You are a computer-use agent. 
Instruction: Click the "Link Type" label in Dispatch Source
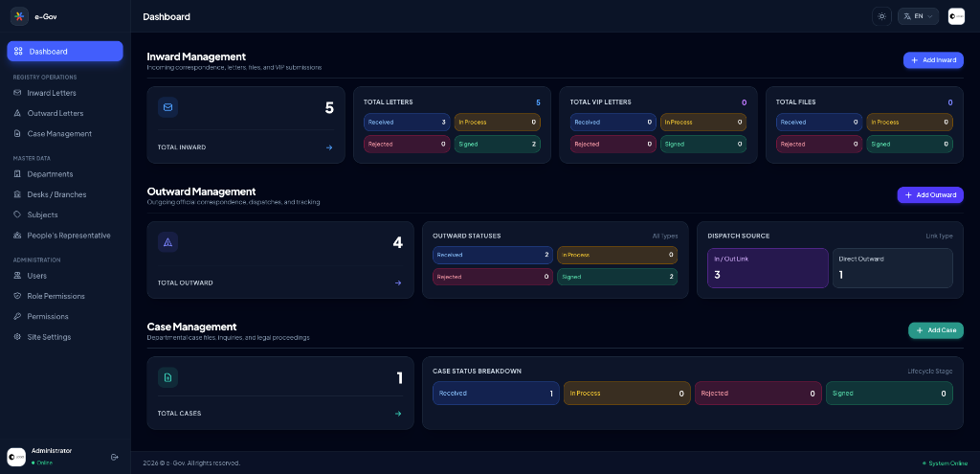(x=940, y=237)
